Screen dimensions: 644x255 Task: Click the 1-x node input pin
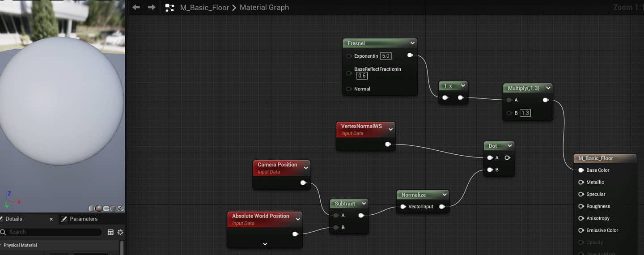pyautogui.click(x=445, y=98)
